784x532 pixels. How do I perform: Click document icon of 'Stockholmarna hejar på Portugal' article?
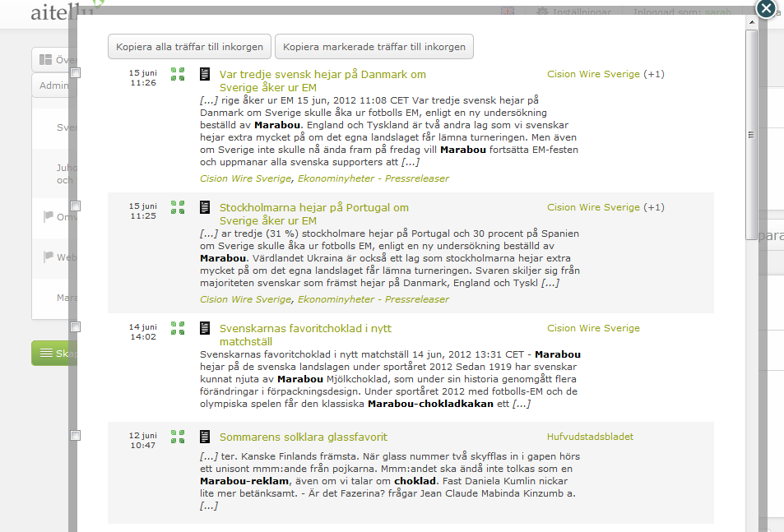[x=205, y=207]
